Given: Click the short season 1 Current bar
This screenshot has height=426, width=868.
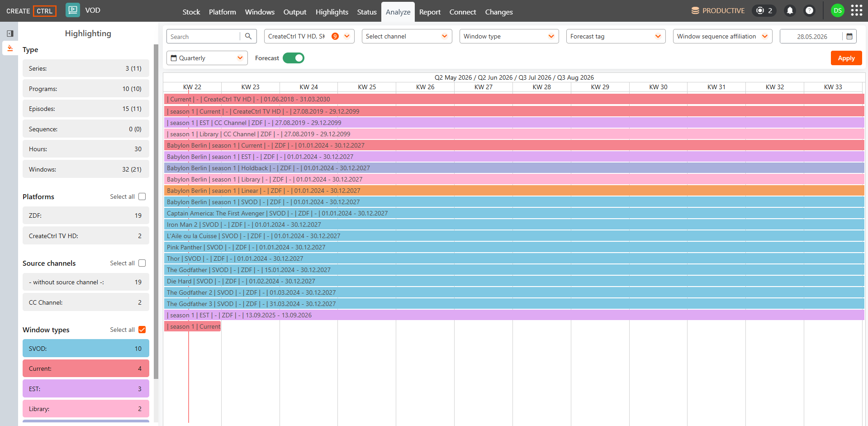Looking at the screenshot, I should 193,326.
